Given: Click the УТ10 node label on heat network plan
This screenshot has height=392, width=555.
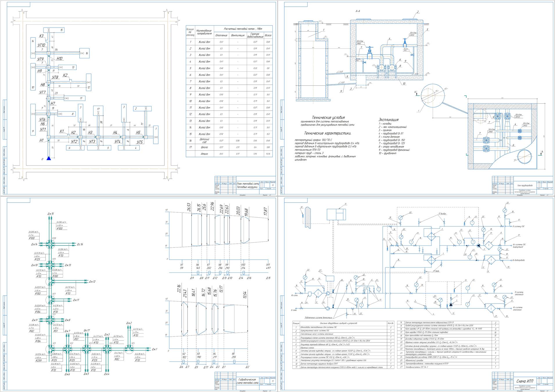Looking at the screenshot, I should (x=41, y=45).
